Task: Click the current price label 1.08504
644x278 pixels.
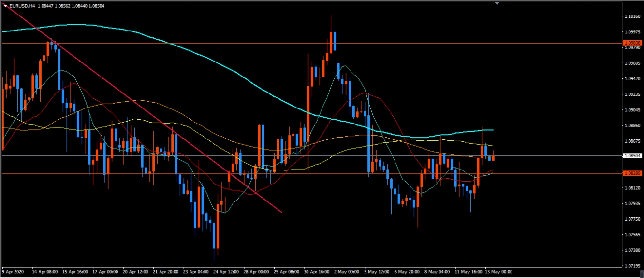Action: click(x=633, y=156)
